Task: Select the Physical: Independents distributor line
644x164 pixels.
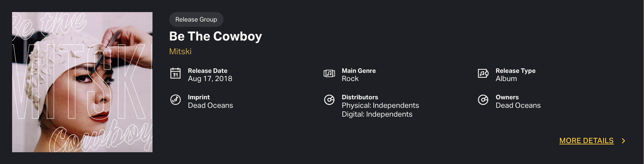Action: click(380, 106)
